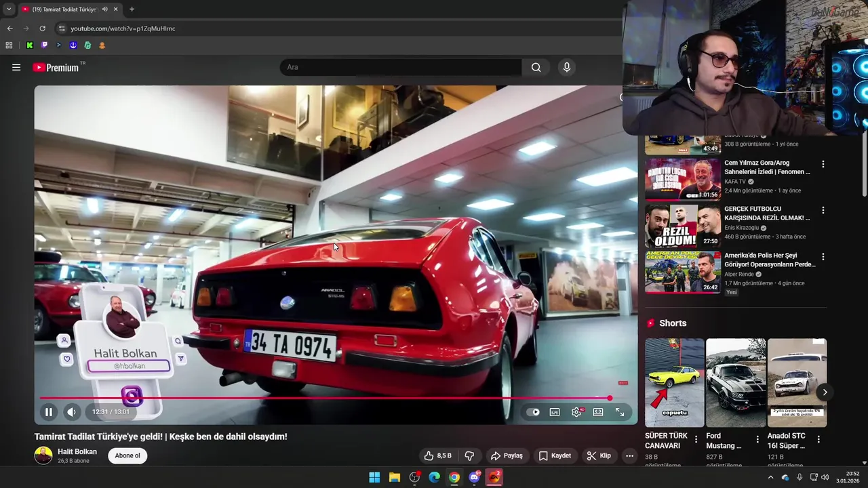The width and height of the screenshot is (868, 488).
Task: Create a clip with Klip button
Action: 599,455
